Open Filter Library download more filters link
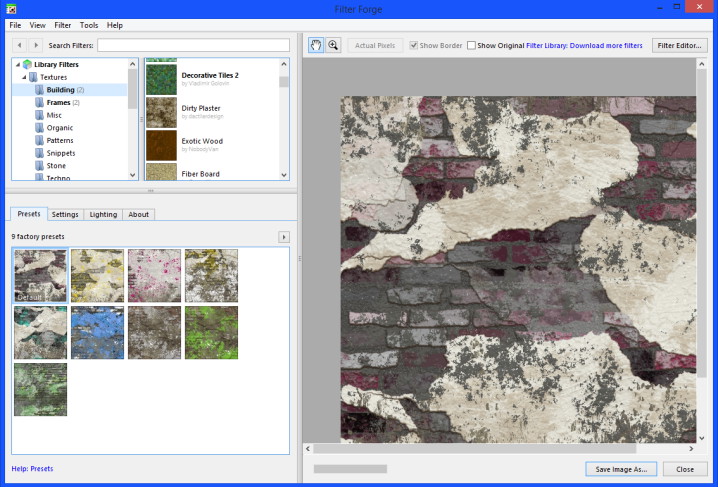The width and height of the screenshot is (718, 487). (584, 45)
